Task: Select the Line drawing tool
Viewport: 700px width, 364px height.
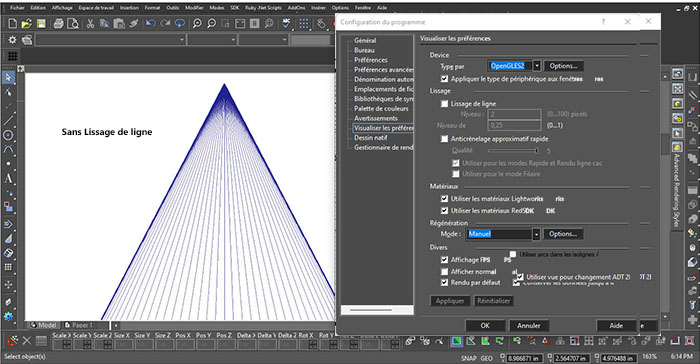Action: [8, 120]
